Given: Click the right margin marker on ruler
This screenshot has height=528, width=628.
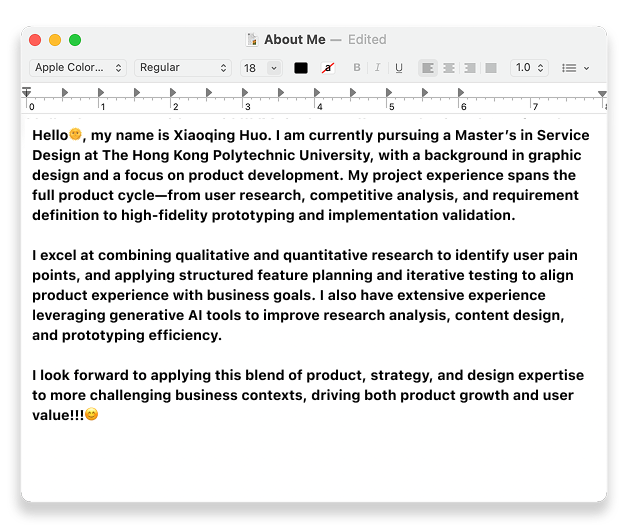Looking at the screenshot, I should [602, 93].
